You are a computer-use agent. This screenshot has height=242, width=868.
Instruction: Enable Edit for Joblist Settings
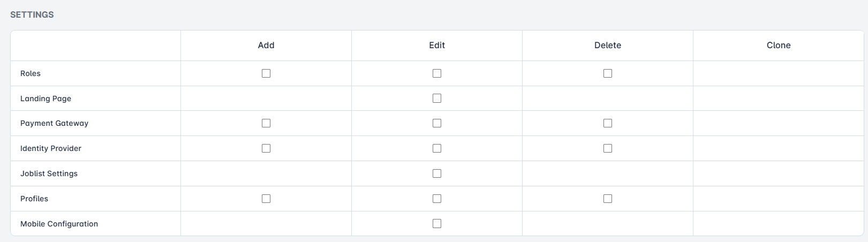437,173
